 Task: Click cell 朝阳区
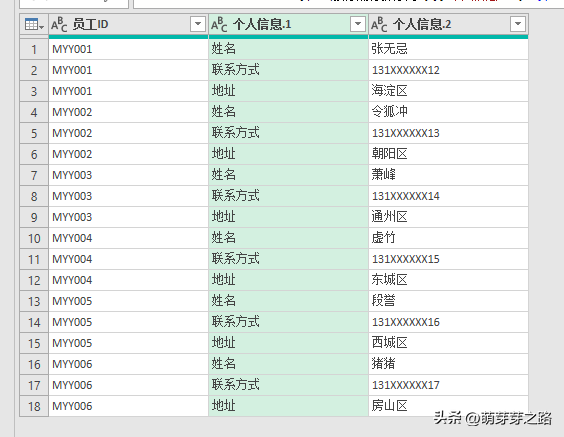click(449, 154)
